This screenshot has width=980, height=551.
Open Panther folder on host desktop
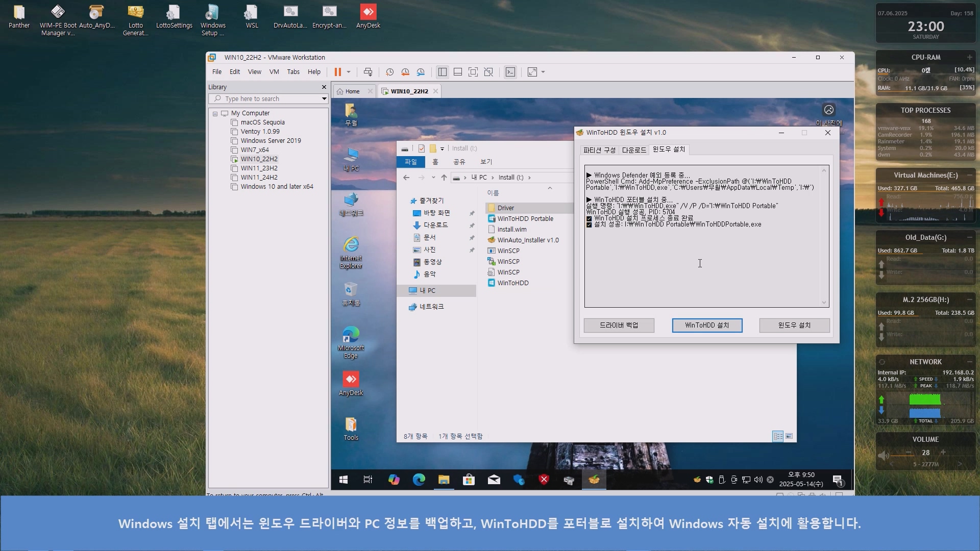(19, 17)
